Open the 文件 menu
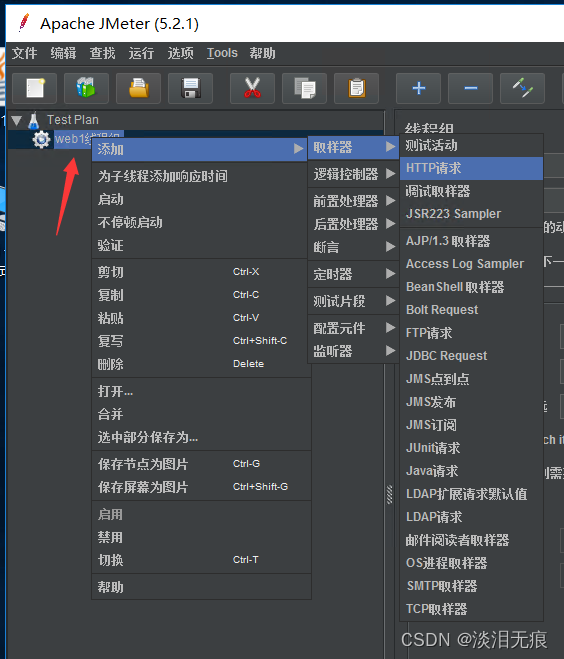Image resolution: width=564 pixels, height=659 pixels. point(24,53)
